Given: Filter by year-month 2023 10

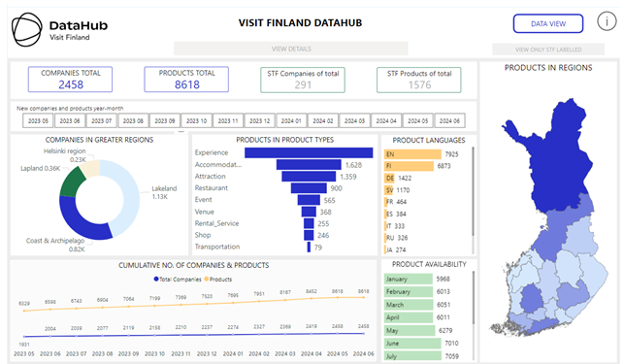Looking at the screenshot, I should (x=196, y=120).
